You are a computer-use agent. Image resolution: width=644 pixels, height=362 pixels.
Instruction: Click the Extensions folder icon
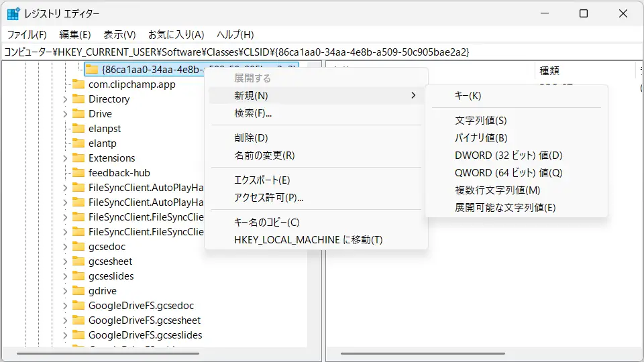tap(78, 158)
